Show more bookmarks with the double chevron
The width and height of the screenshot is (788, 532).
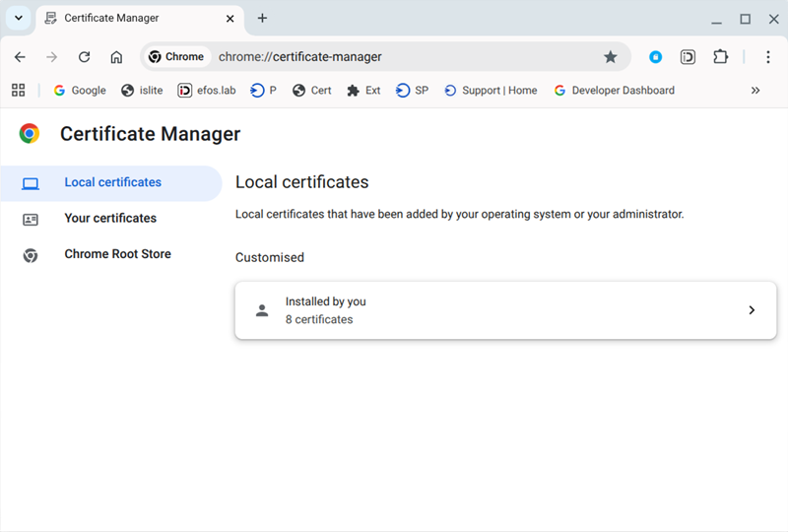(x=755, y=90)
